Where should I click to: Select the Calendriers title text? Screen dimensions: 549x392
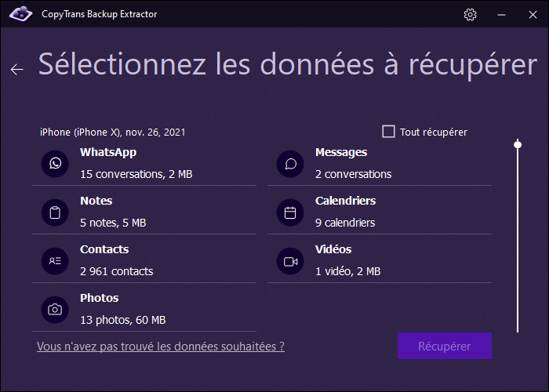tap(345, 201)
